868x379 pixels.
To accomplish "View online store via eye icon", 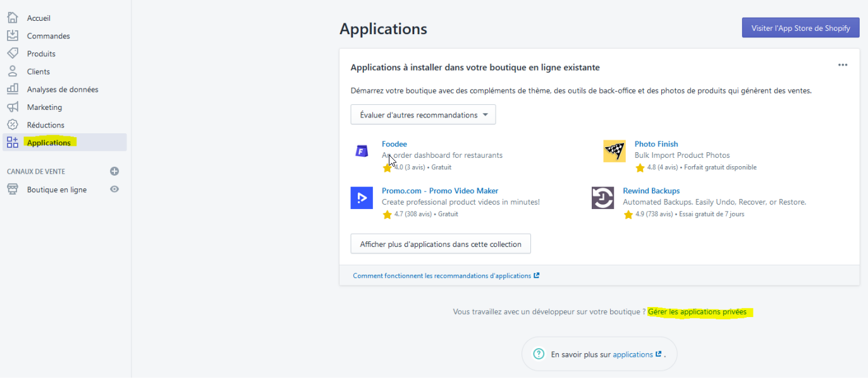I will (114, 189).
